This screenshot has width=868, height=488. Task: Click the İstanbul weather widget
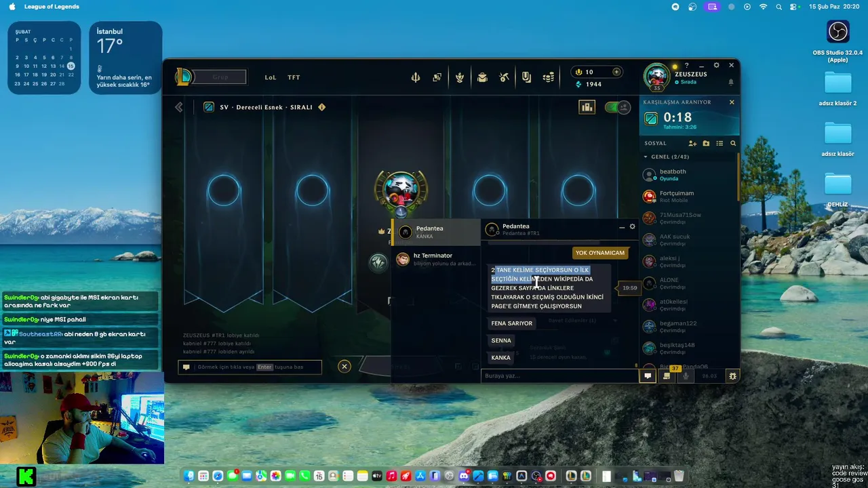(125, 58)
